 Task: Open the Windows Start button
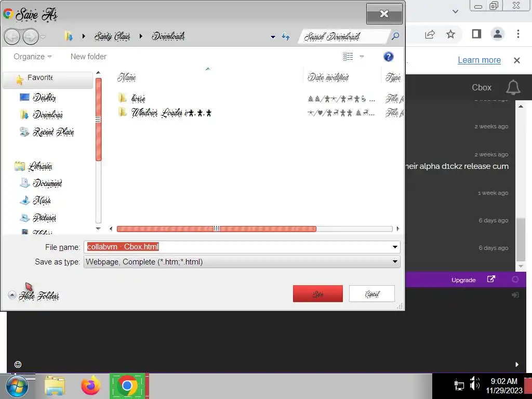click(x=17, y=386)
